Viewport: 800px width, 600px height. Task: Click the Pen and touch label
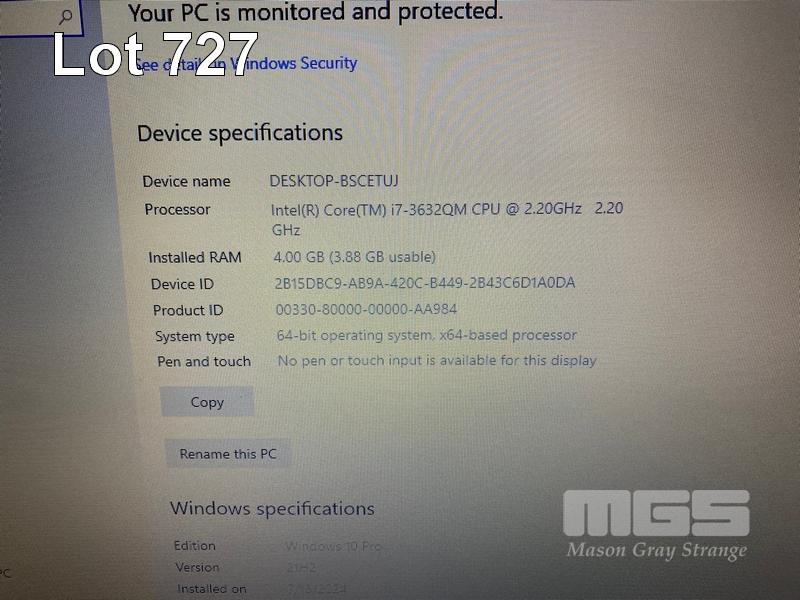(204, 362)
